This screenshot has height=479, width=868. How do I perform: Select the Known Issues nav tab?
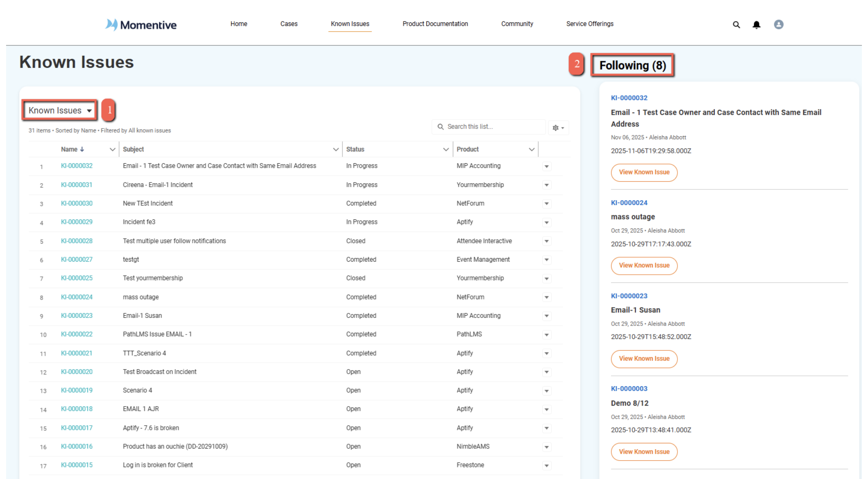[x=350, y=24]
